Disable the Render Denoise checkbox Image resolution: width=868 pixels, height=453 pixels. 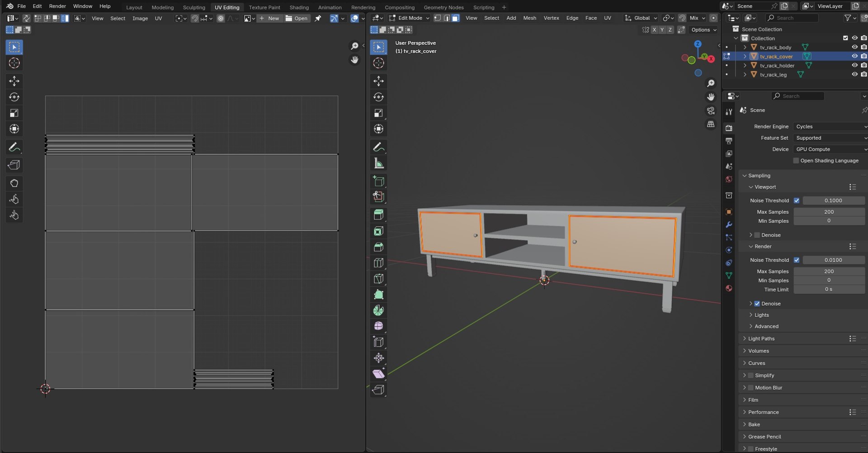(757, 304)
